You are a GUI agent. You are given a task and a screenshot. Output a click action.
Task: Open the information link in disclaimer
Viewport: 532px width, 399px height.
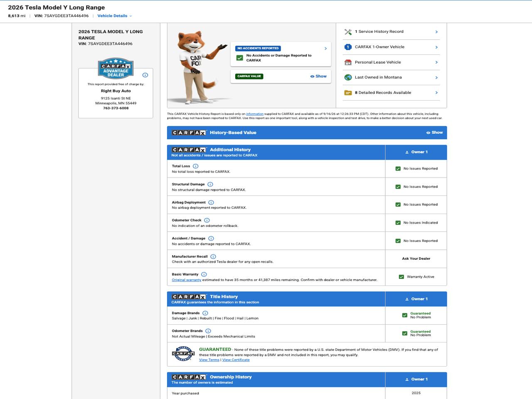click(255, 114)
